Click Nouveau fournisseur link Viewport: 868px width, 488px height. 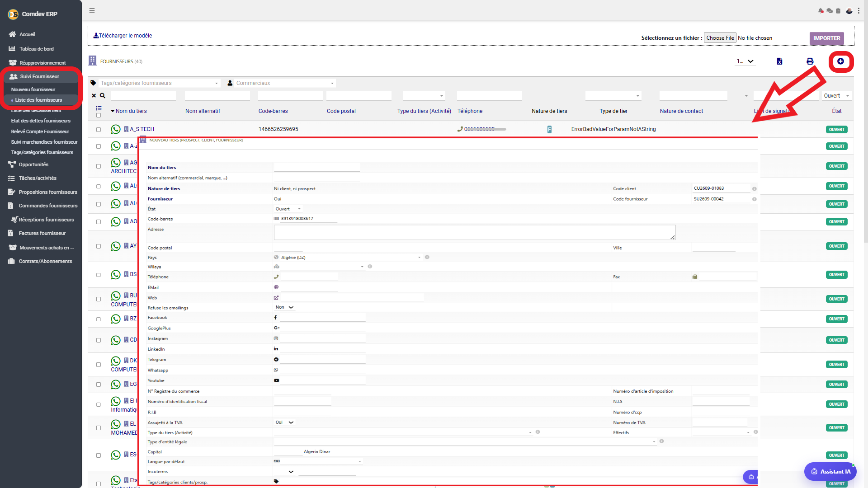(x=33, y=89)
